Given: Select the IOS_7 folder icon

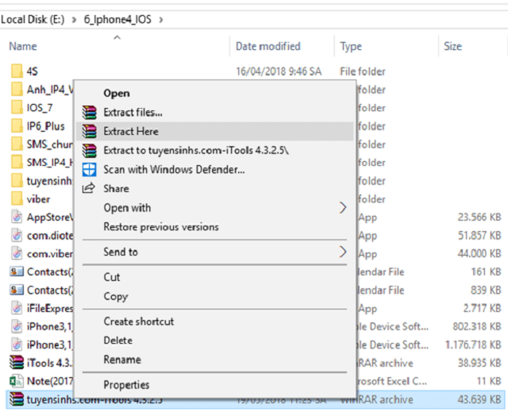Looking at the screenshot, I should [17, 107].
